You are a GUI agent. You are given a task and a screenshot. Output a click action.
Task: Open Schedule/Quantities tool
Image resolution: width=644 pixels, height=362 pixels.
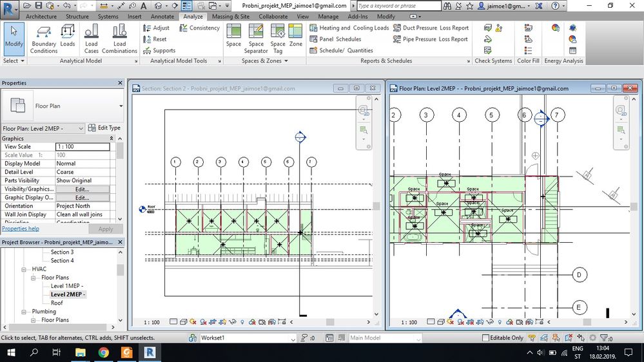(x=341, y=51)
